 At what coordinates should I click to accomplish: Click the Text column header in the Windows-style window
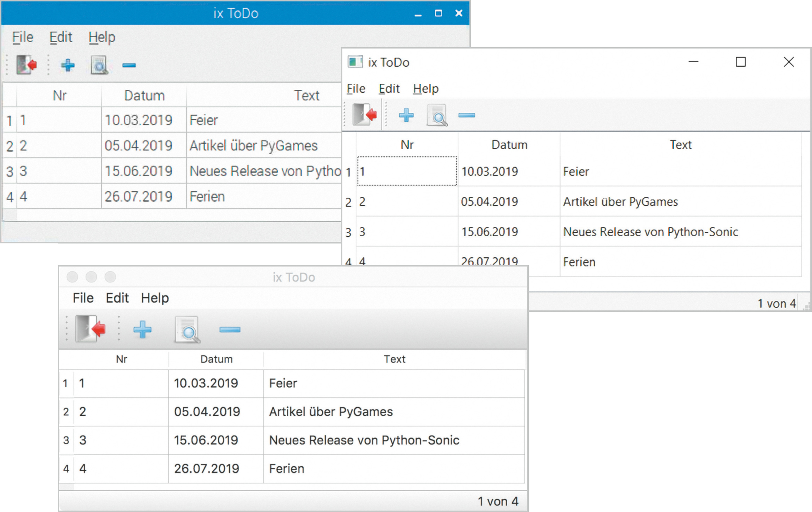[681, 145]
